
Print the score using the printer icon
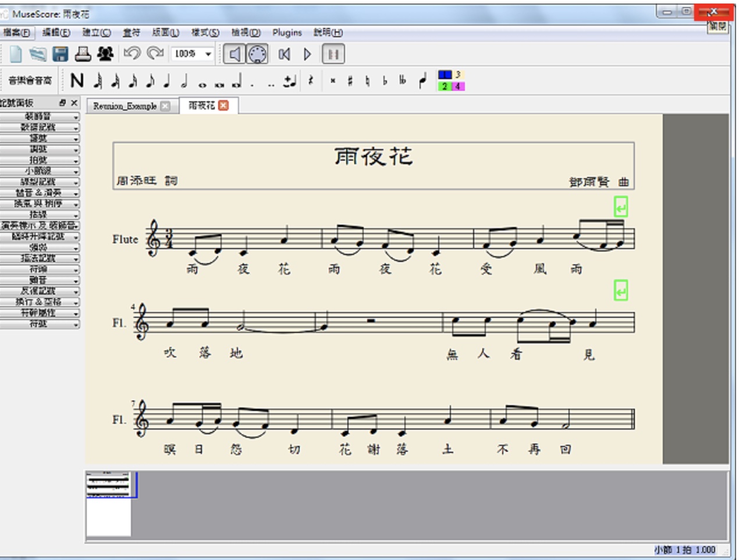83,54
